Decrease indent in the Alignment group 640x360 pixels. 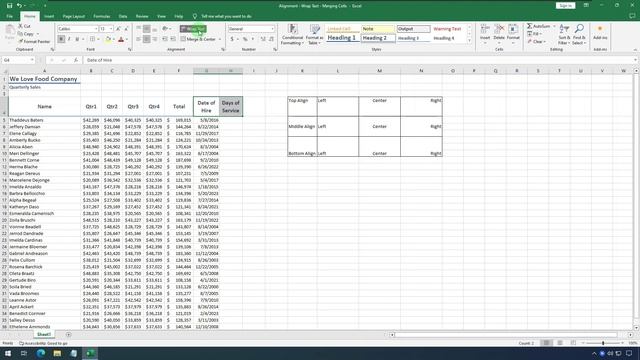[x=165, y=39]
